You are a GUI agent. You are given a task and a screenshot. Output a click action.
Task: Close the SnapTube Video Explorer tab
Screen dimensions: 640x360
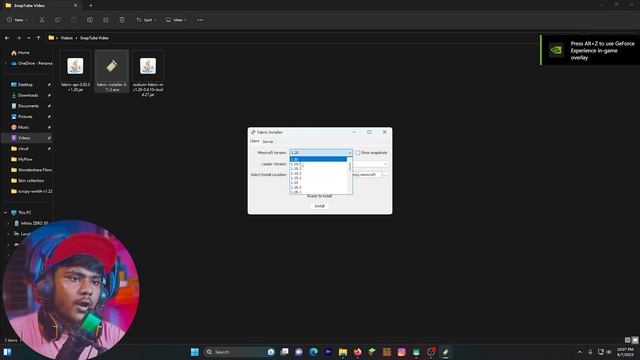coord(75,5)
